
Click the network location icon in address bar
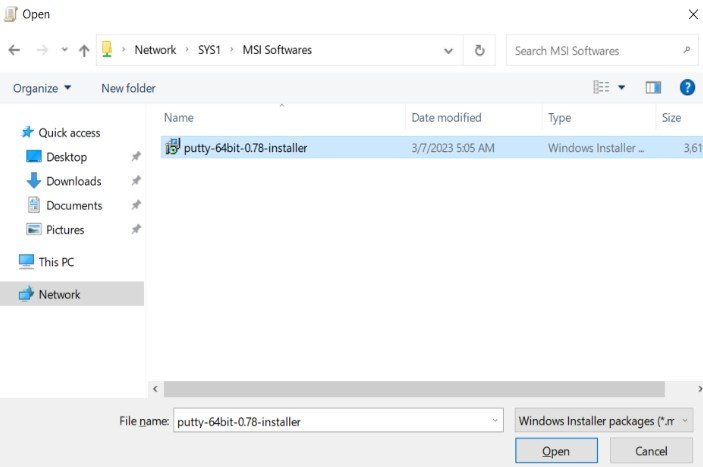coord(107,49)
